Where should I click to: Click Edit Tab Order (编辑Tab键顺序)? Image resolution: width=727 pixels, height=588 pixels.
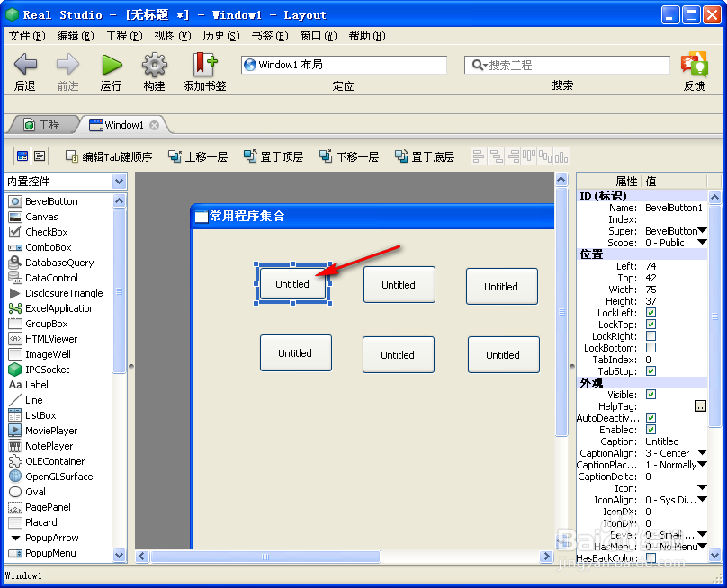[x=109, y=157]
